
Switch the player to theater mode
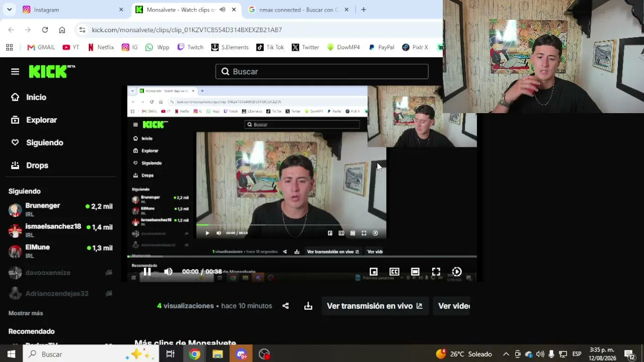pos(415,272)
